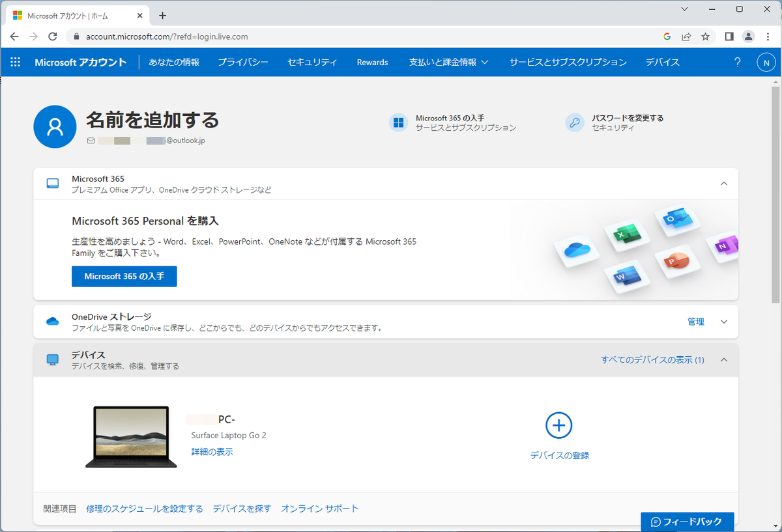This screenshot has width=782, height=532.
Task: Open the tab search chevron in title bar
Action: (x=684, y=8)
